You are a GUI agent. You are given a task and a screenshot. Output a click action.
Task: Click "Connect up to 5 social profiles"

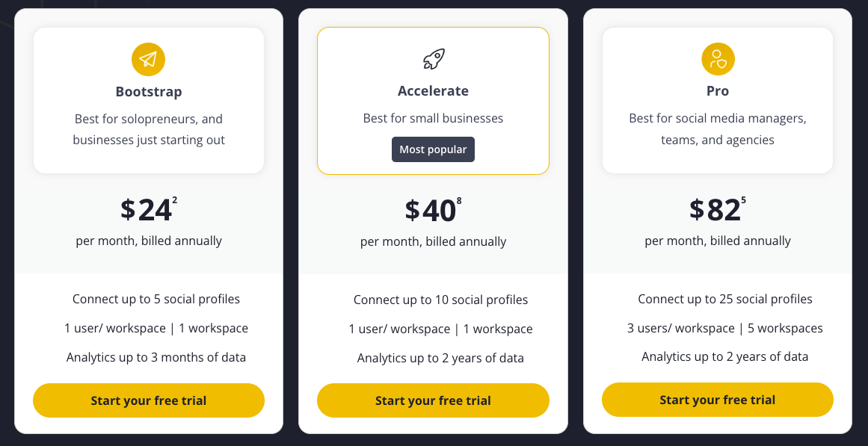point(156,299)
